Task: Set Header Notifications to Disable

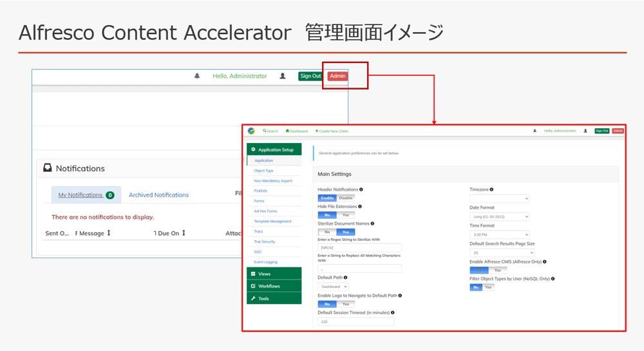Action: 346,198
